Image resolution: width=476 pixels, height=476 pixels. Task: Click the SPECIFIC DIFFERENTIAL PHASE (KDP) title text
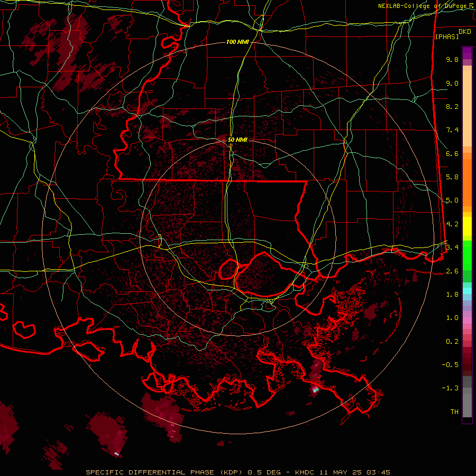[164, 472]
